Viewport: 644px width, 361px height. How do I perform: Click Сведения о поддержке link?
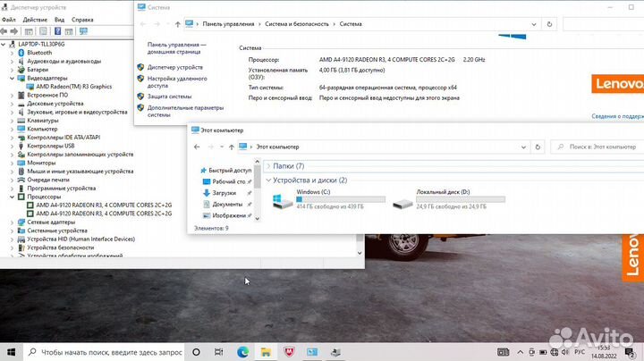pos(618,116)
